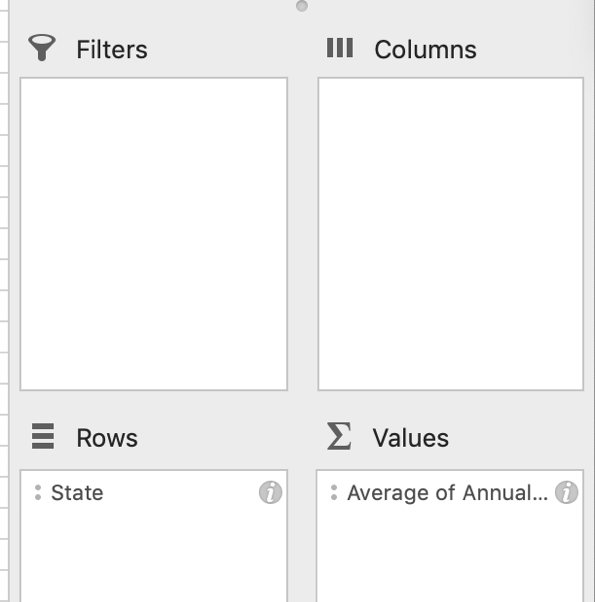Grab the State field drag handle dots

pos(38,493)
